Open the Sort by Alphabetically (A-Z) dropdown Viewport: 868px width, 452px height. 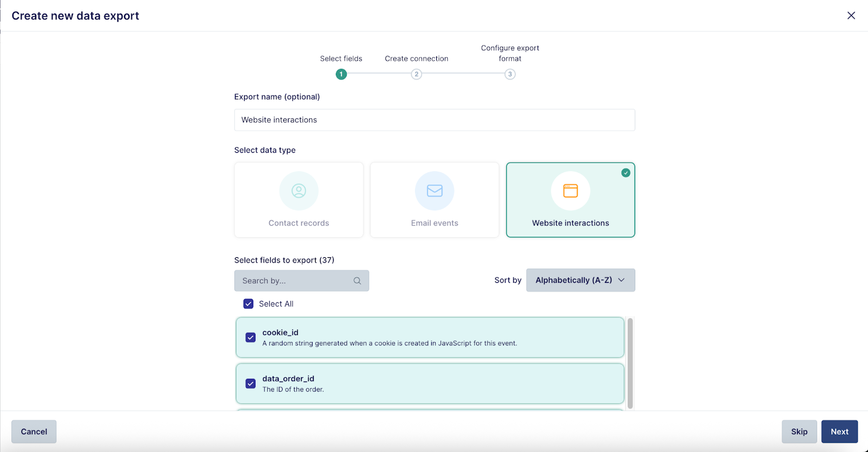580,280
